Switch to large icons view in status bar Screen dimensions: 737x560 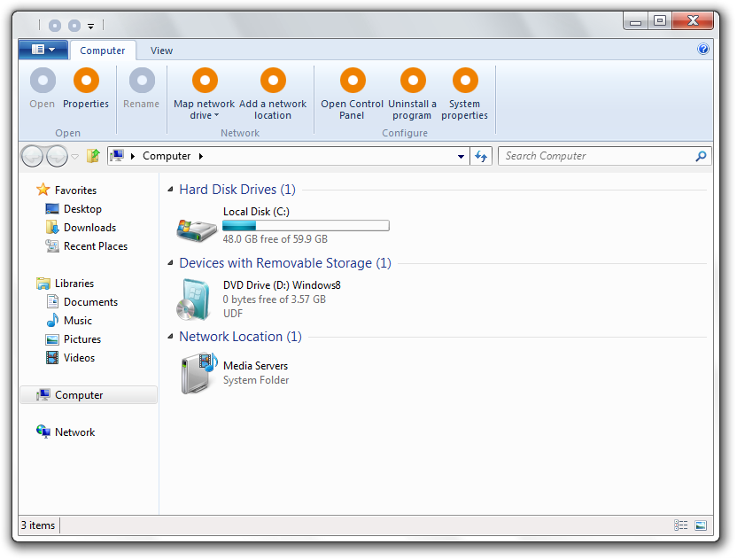click(701, 525)
